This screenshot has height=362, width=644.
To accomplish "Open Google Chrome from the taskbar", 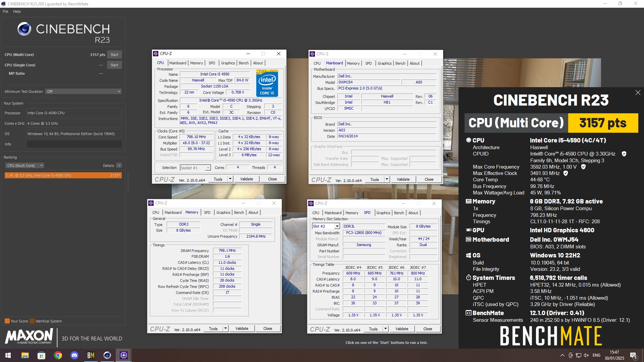I will 58,355.
